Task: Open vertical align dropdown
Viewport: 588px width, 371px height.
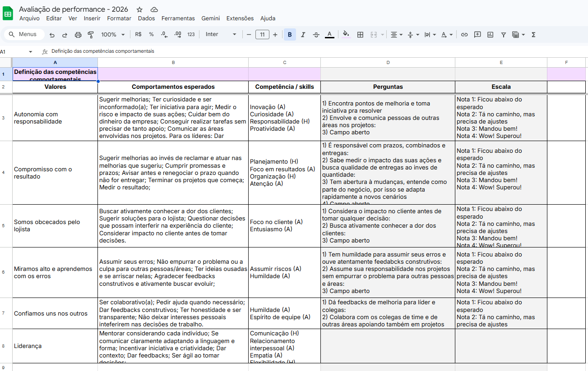Action: (413, 35)
